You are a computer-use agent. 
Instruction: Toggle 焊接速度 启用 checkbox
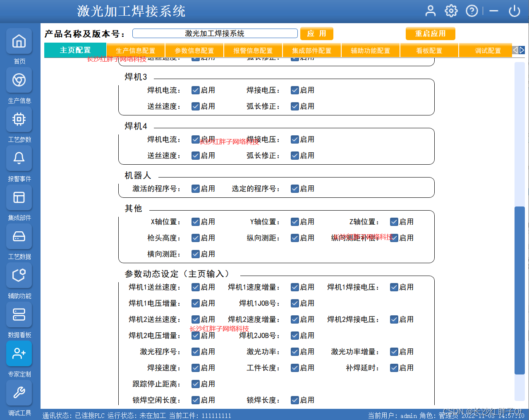point(196,368)
